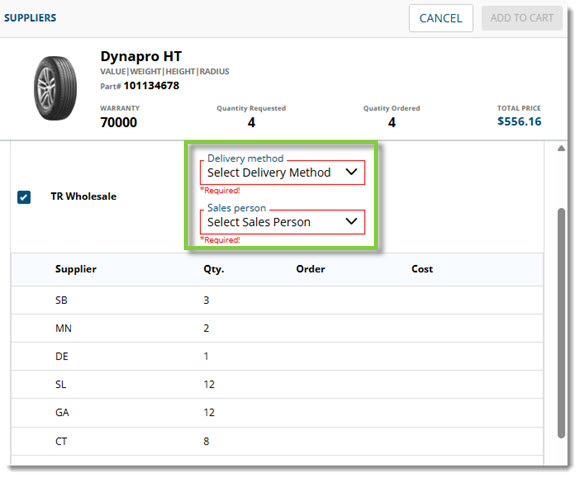Select the SB supplier row
The width and height of the screenshot is (580, 478).
tap(277, 300)
